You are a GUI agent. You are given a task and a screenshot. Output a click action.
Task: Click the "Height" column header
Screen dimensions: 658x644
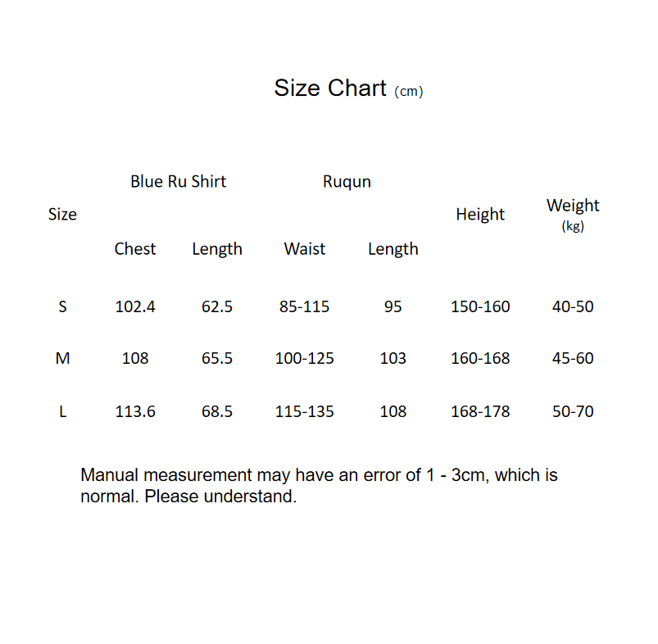pyautogui.click(x=480, y=215)
